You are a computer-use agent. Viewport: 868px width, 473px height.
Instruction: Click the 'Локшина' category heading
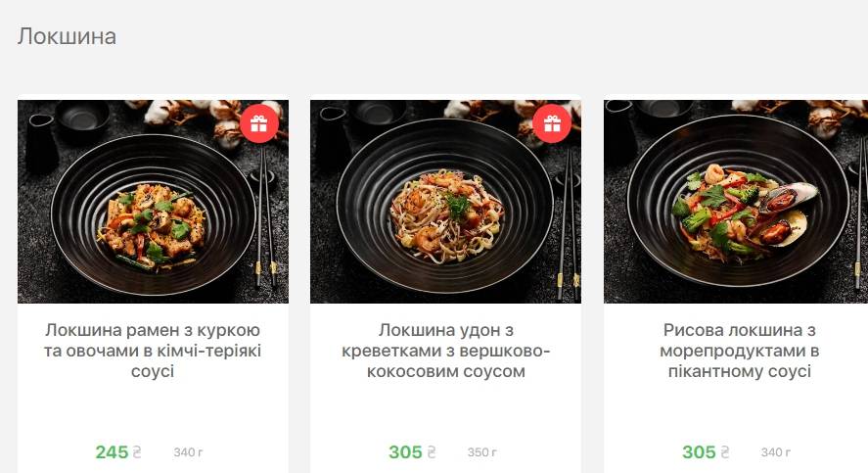(67, 36)
